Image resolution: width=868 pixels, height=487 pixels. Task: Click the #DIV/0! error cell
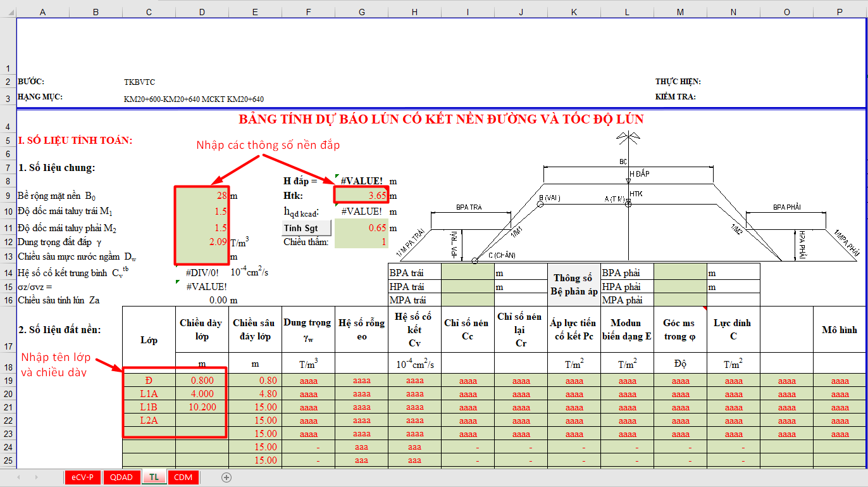[x=202, y=272]
